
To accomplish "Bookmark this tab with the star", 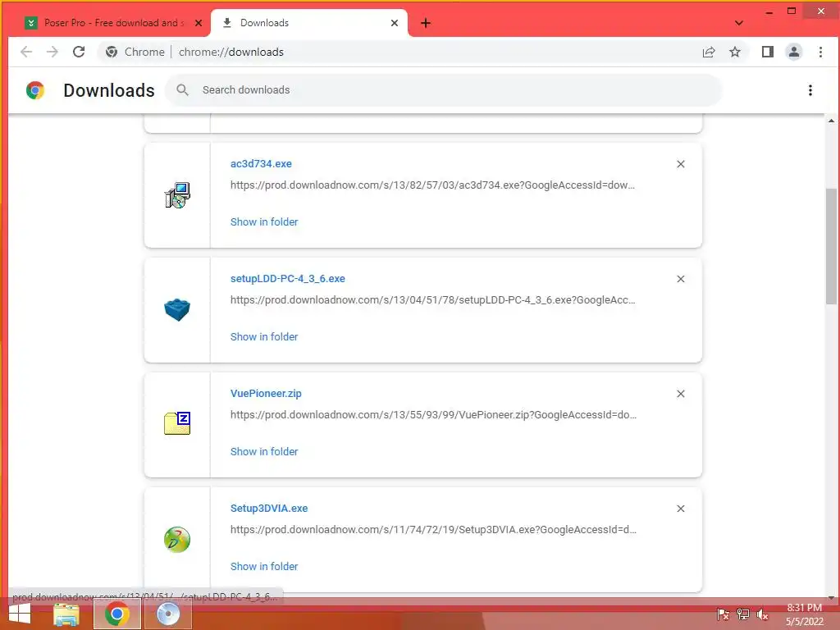I will pyautogui.click(x=735, y=52).
